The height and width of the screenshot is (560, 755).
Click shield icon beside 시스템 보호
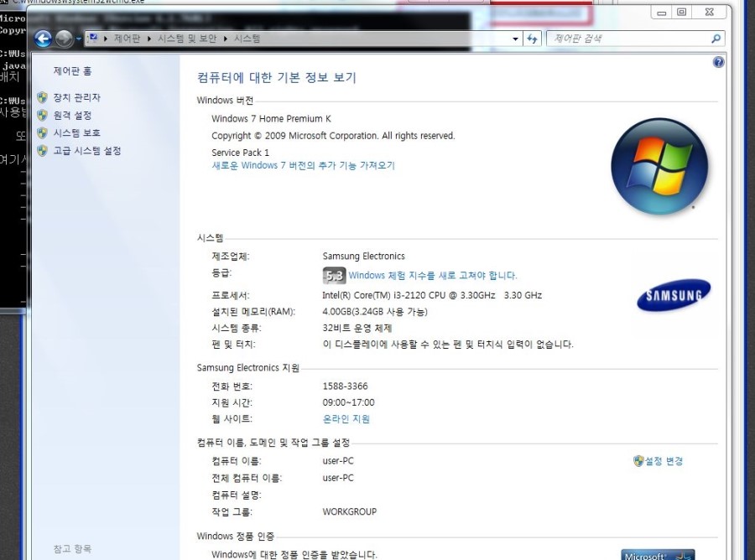(x=43, y=132)
